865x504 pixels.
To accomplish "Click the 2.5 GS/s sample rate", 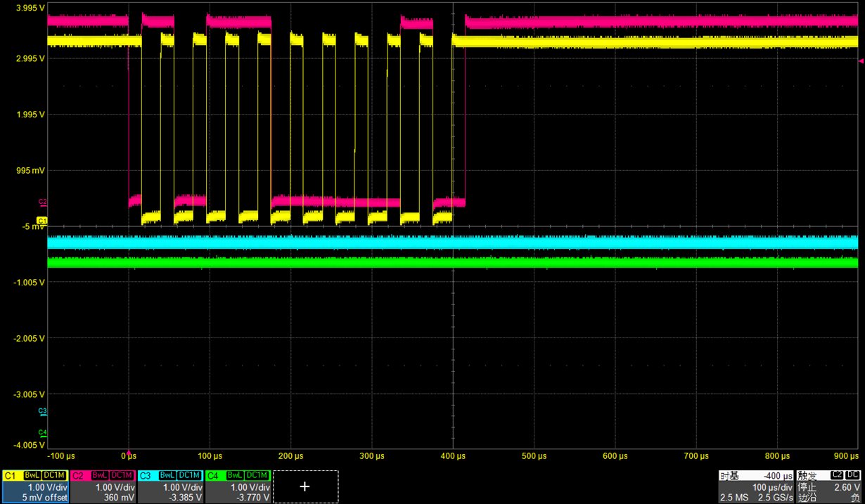I will click(x=775, y=498).
